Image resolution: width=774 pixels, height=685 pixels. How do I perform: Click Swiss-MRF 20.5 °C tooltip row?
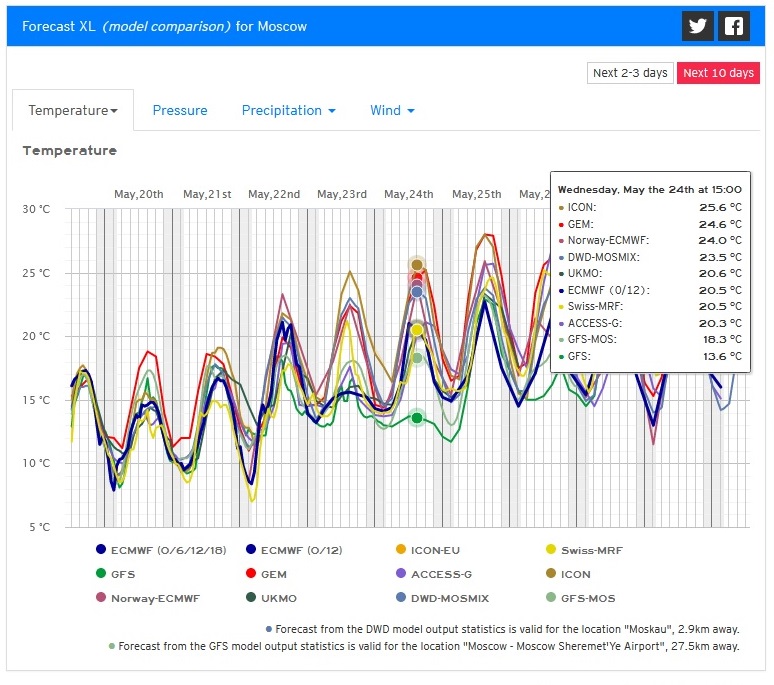(x=650, y=306)
